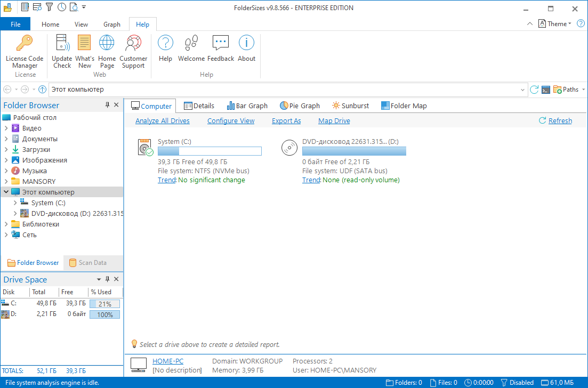Image resolution: width=588 pixels, height=388 pixels.
Task: Run Update Check
Action: (62, 52)
